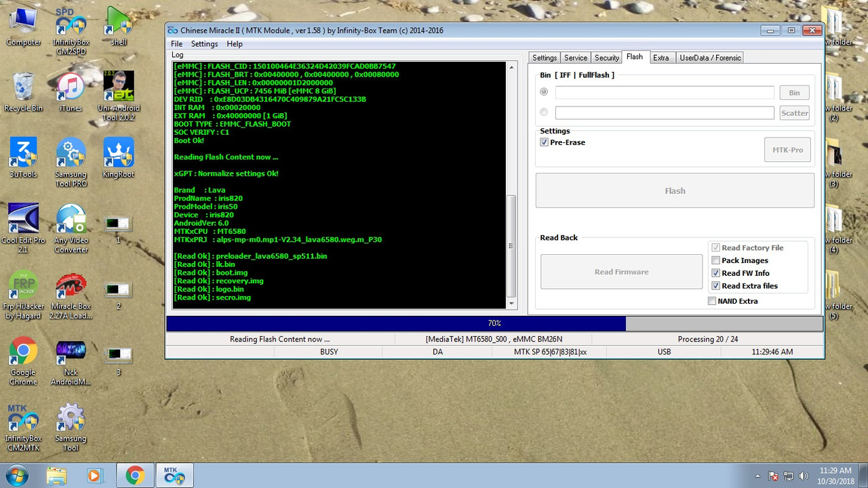
Task: Click the Scatter browse button
Action: pyautogui.click(x=794, y=113)
